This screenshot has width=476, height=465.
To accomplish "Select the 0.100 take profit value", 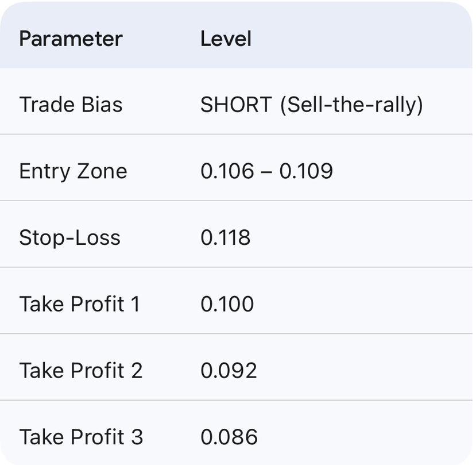I will 227,304.
